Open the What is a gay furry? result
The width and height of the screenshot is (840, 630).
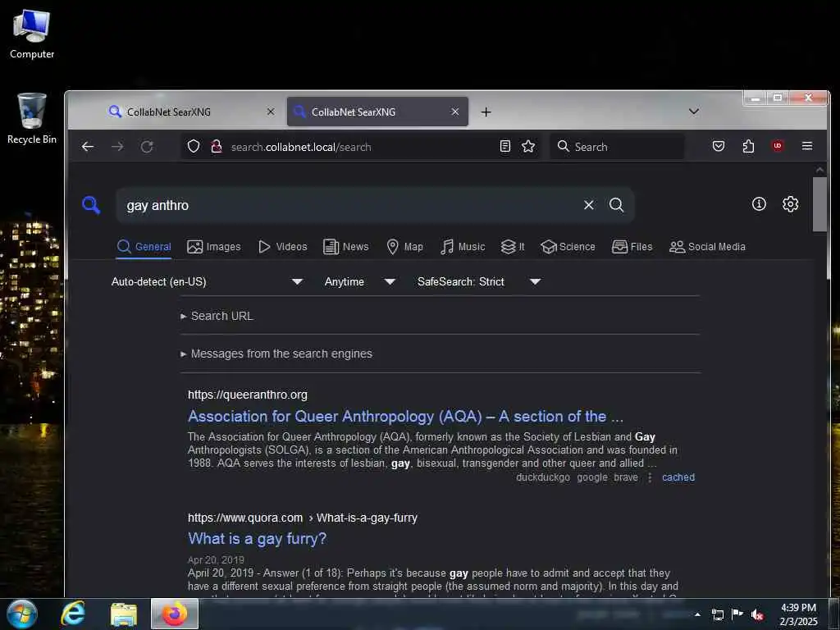click(x=257, y=538)
